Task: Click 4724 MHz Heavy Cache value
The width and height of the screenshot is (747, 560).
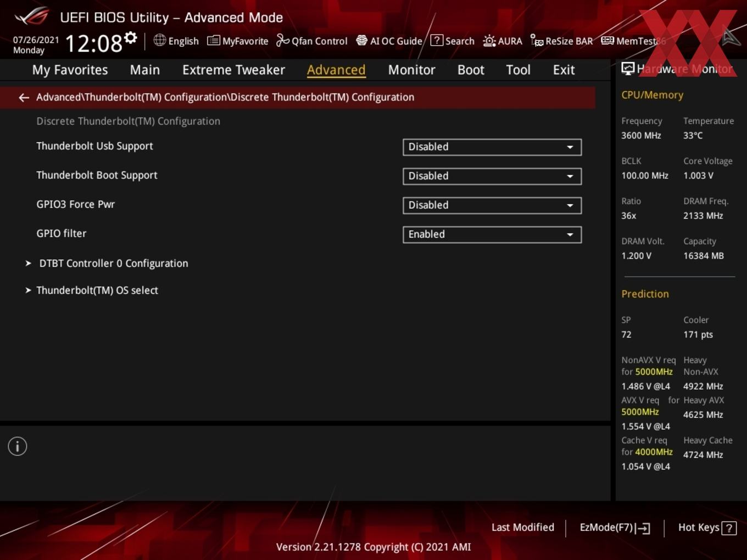Action: click(703, 455)
